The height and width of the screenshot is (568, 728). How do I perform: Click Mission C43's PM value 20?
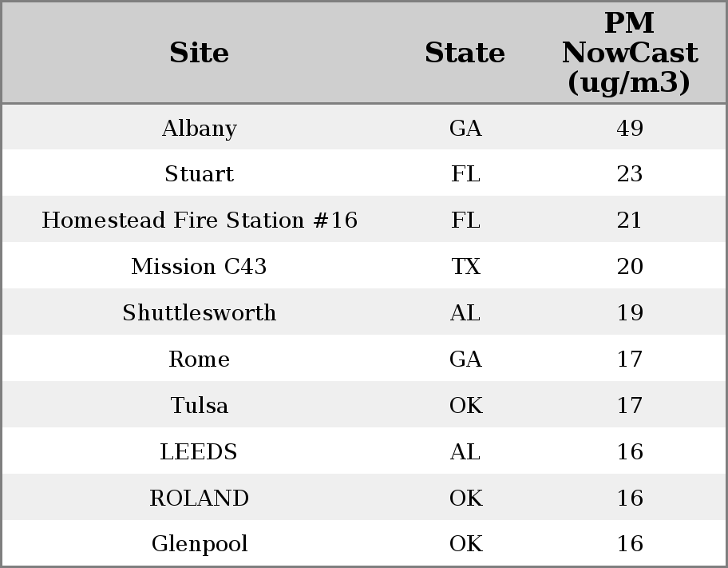tap(630, 266)
